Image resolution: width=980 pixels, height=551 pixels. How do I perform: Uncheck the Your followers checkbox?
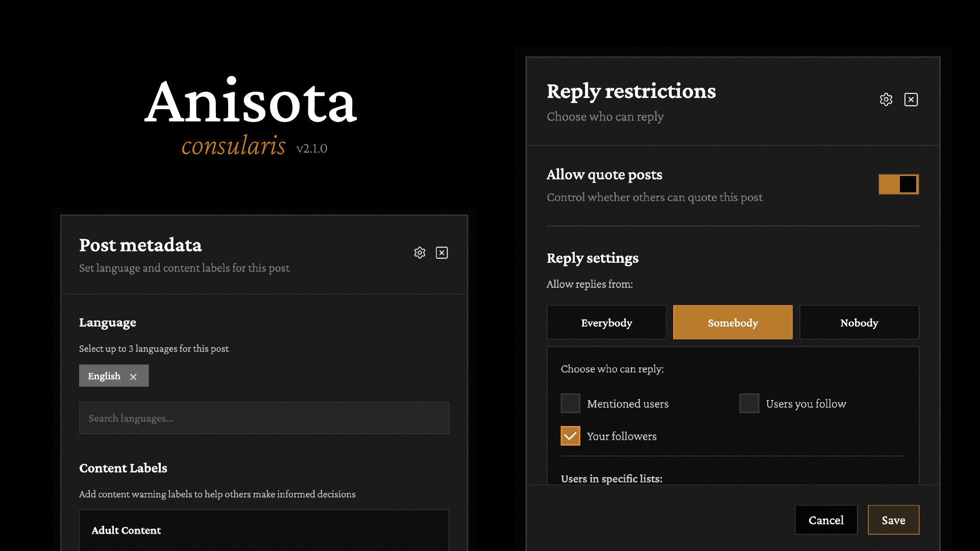[570, 436]
